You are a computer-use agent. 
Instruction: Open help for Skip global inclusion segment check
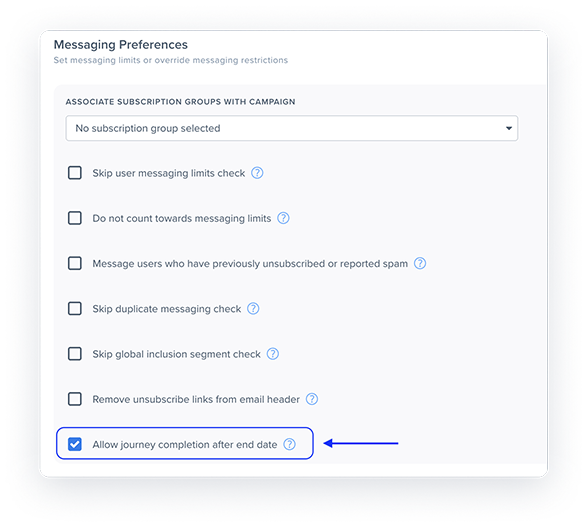click(273, 354)
